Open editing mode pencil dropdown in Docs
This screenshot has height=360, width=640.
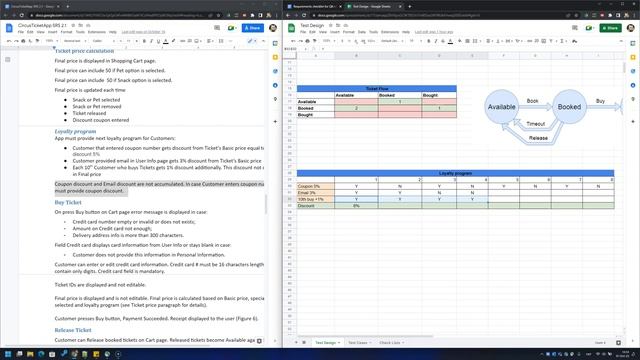(x=252, y=41)
